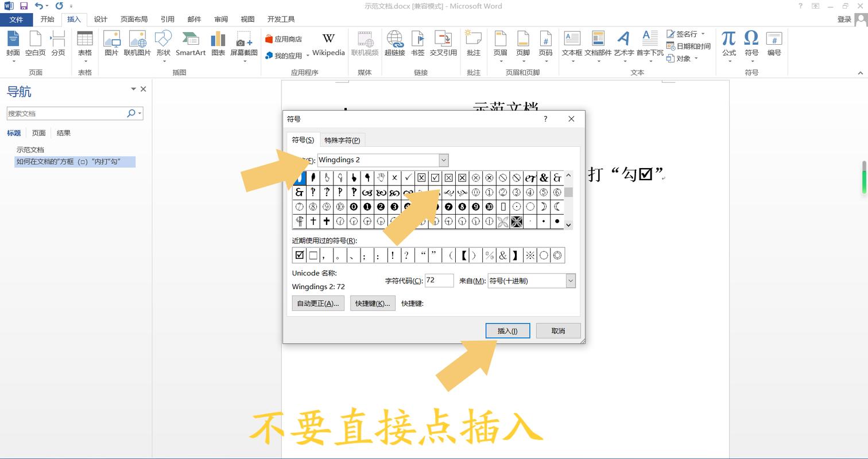Open navigation pane options arrow
The image size is (868, 459).
tap(133, 89)
